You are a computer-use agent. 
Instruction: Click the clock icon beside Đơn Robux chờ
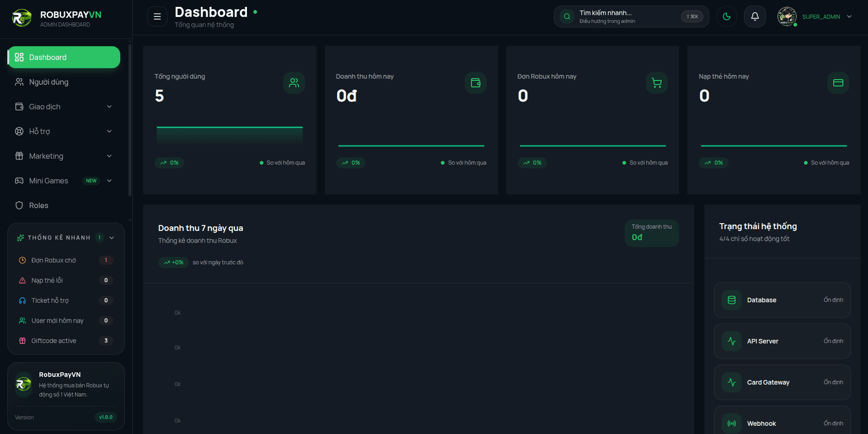22,260
